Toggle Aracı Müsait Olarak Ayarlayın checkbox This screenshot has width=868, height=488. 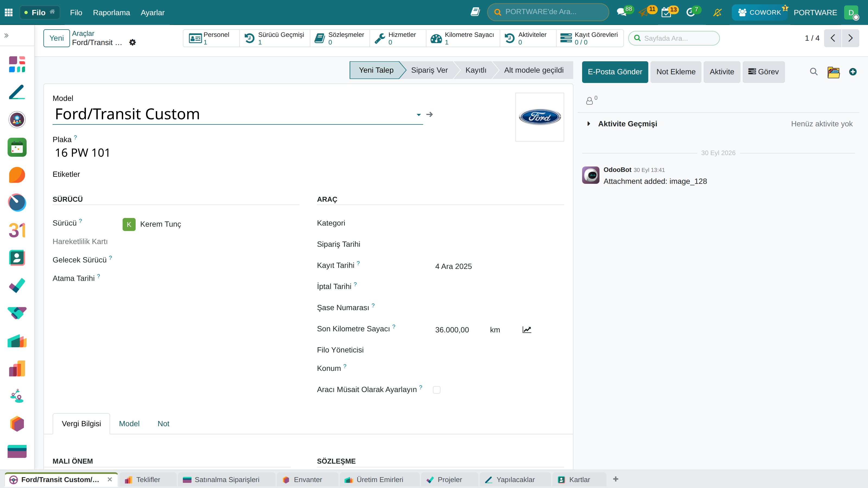click(x=437, y=390)
